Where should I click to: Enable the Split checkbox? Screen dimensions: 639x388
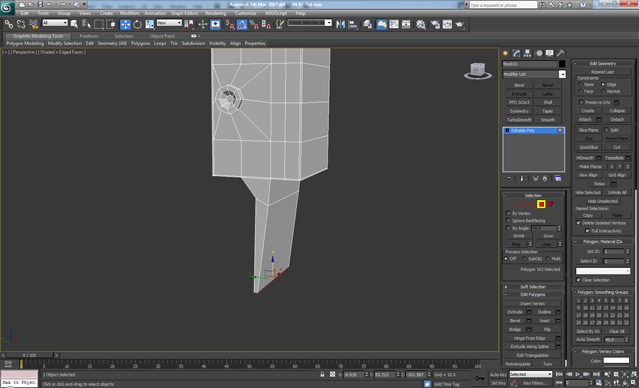tap(606, 130)
